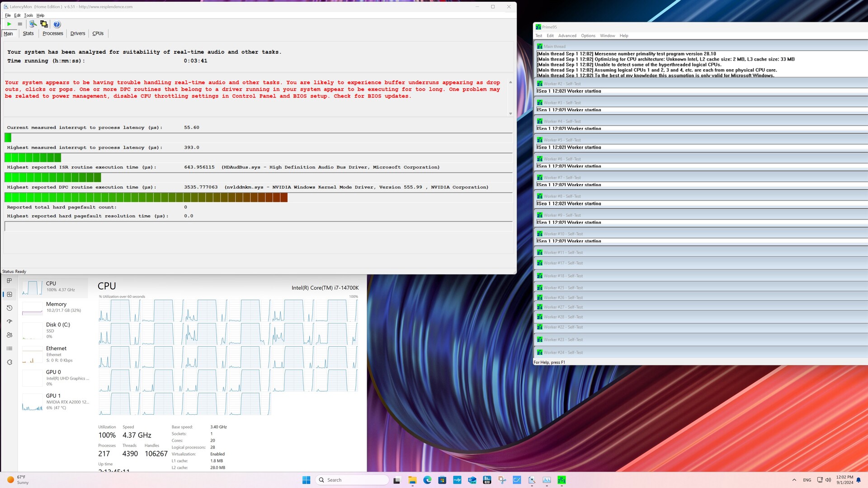Open Task Manager's Details list icon
Image resolution: width=868 pixels, height=488 pixels.
(9, 348)
